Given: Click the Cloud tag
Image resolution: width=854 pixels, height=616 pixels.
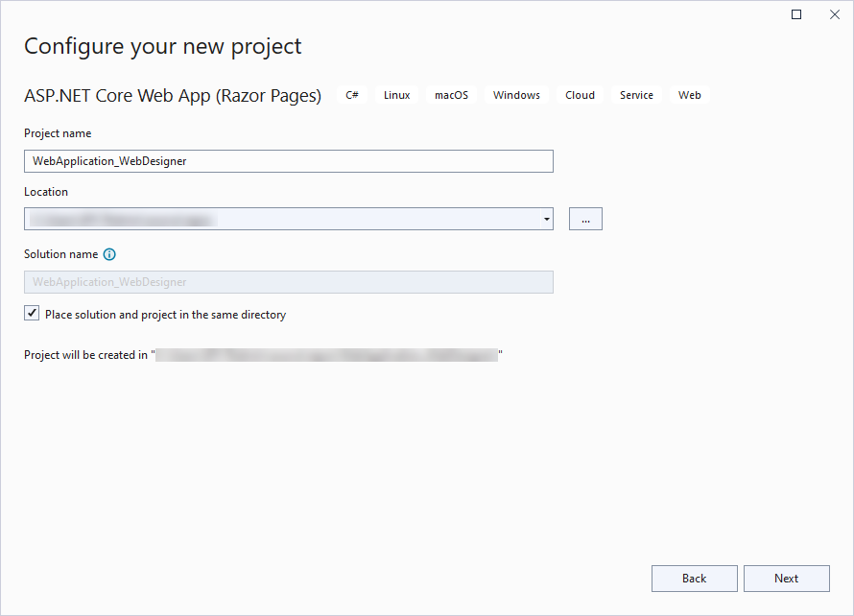Looking at the screenshot, I should click(x=580, y=95).
